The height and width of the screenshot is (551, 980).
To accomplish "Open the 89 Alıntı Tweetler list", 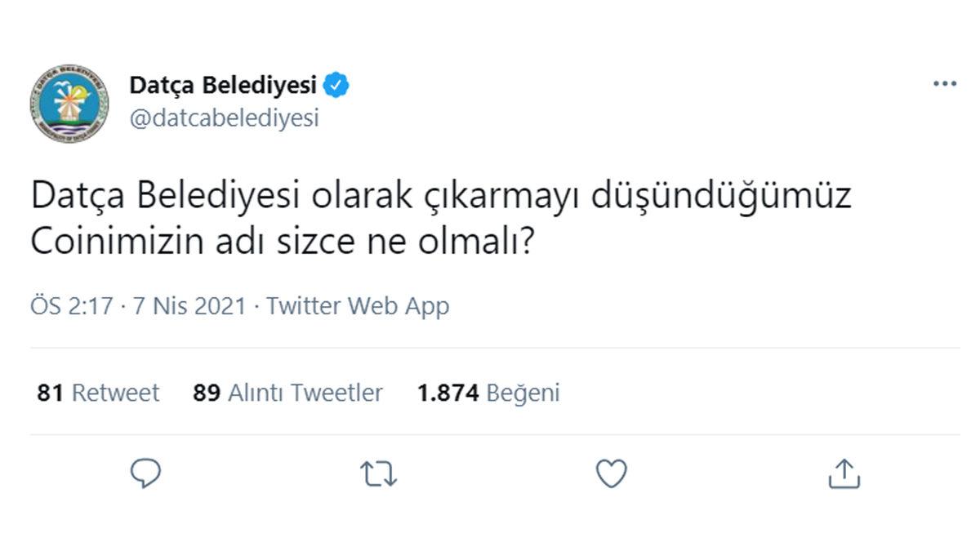I will click(287, 393).
